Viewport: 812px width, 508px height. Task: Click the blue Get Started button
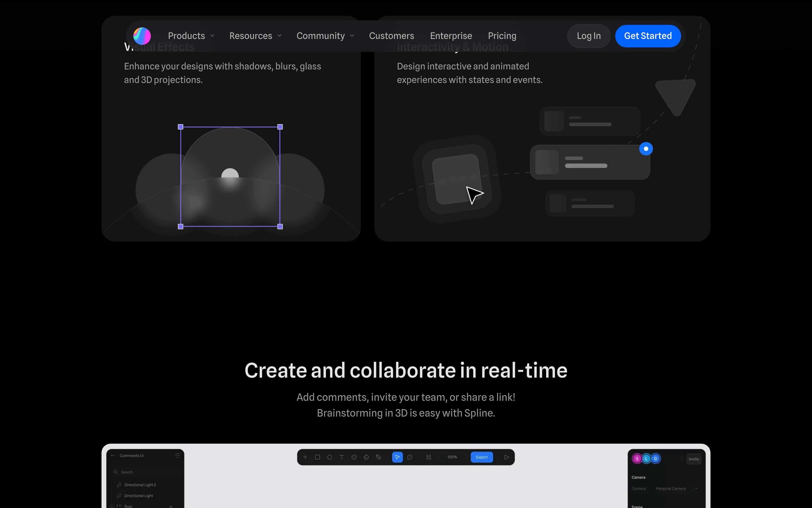pyautogui.click(x=648, y=36)
